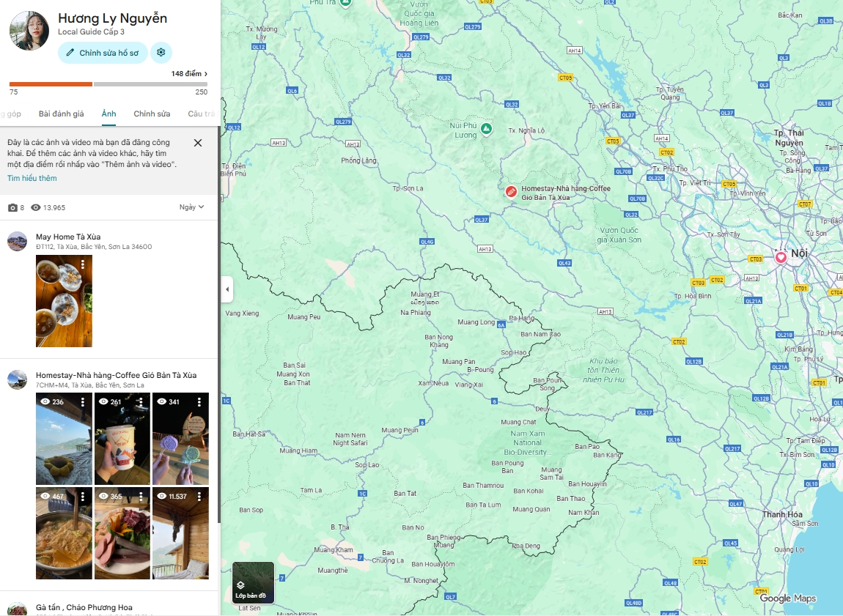Open the photo with 236 views
Image resolution: width=843 pixels, height=616 pixels.
click(x=64, y=439)
